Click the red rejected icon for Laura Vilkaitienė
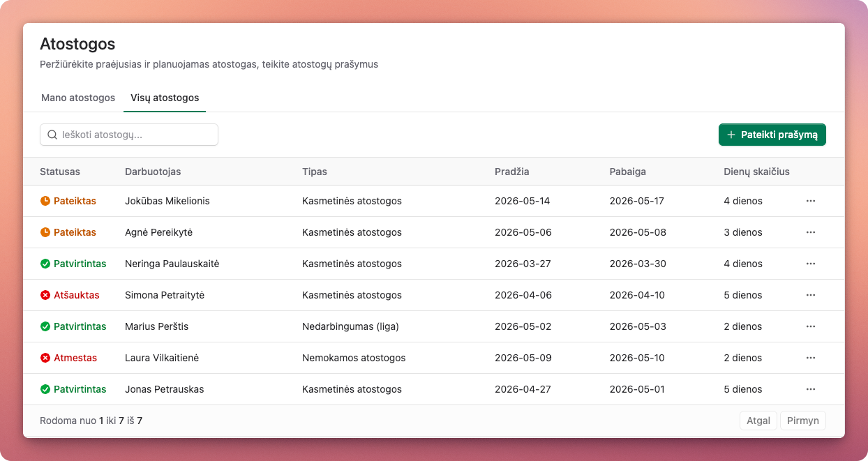 45,358
